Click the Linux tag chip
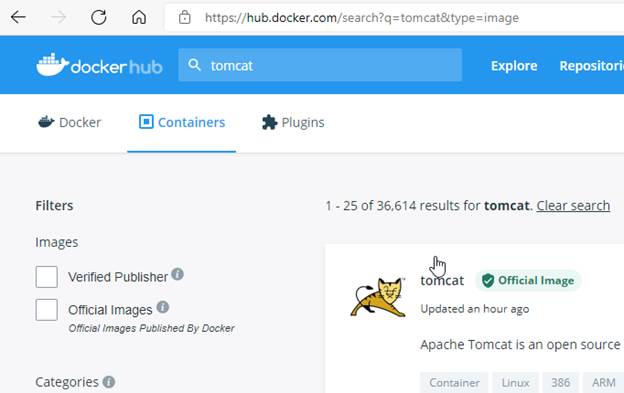Screen dimensions: 624x393 pos(515,383)
